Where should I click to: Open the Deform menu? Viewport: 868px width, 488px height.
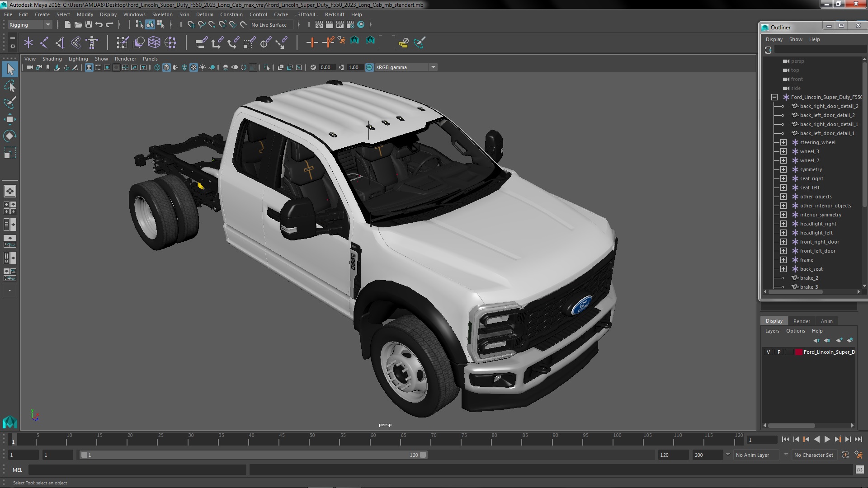204,14
